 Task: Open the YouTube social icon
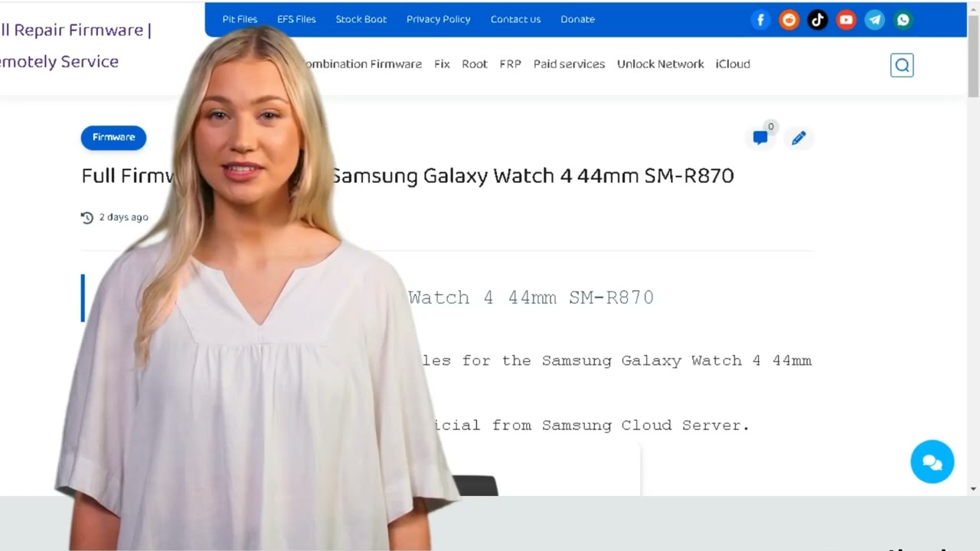pos(846,20)
